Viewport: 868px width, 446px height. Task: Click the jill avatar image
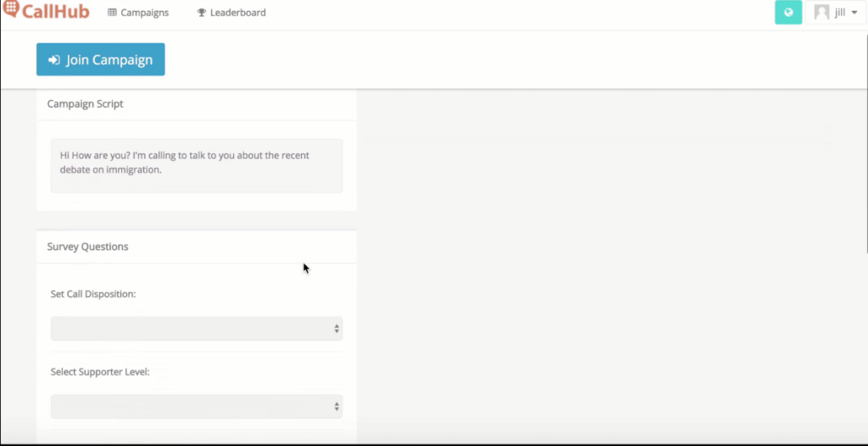(x=821, y=12)
